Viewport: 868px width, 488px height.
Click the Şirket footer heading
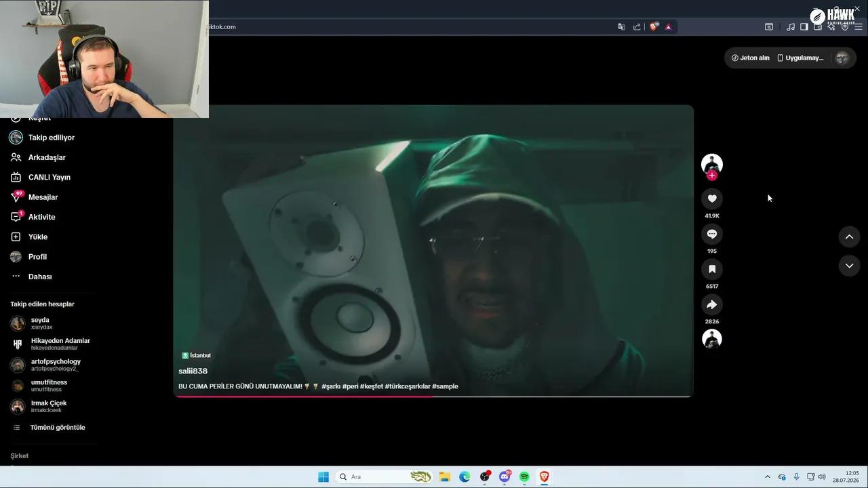[20, 456]
